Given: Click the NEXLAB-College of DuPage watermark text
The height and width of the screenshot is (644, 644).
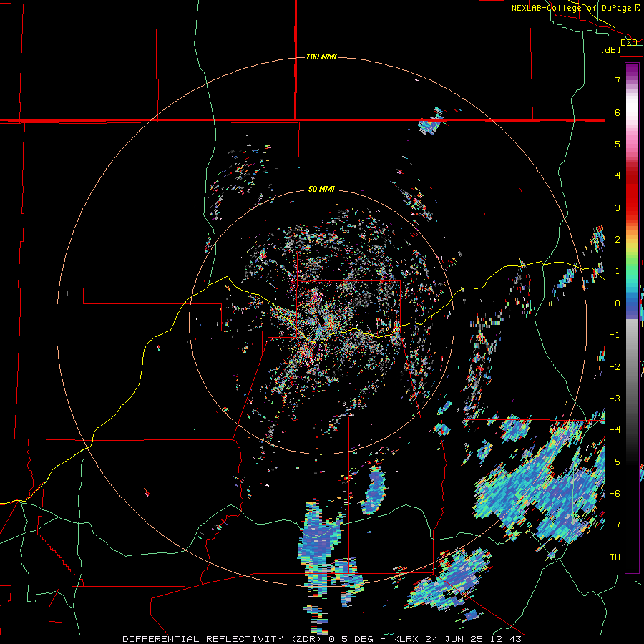Looking at the screenshot, I should [572, 8].
